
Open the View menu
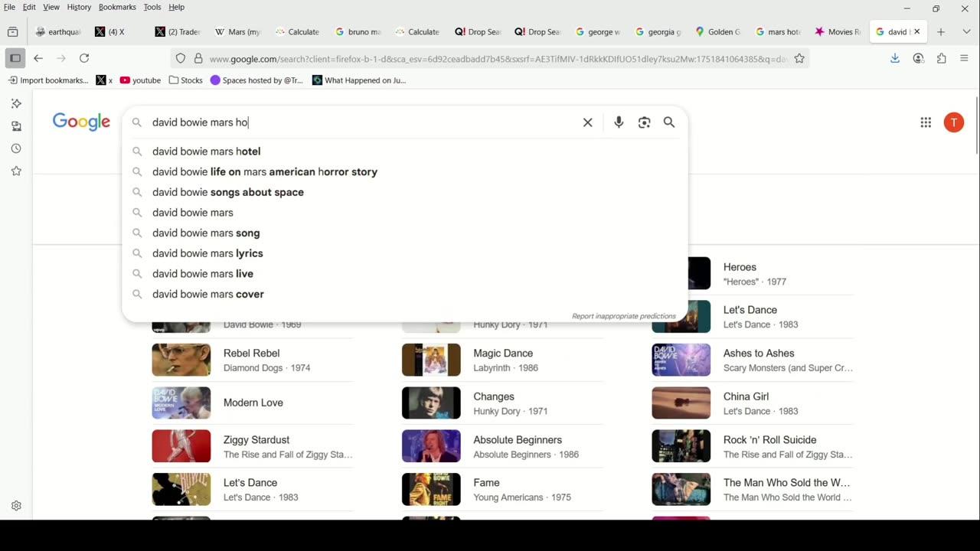tap(51, 7)
